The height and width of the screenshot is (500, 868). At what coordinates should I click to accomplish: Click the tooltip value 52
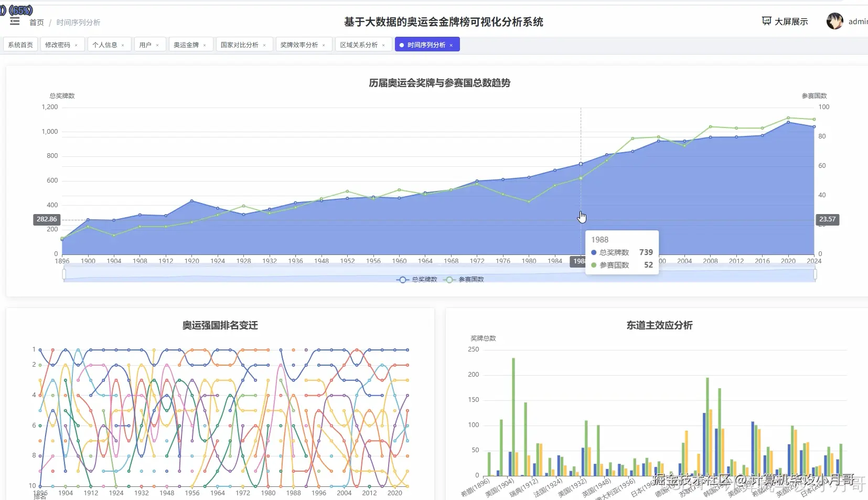(x=649, y=265)
